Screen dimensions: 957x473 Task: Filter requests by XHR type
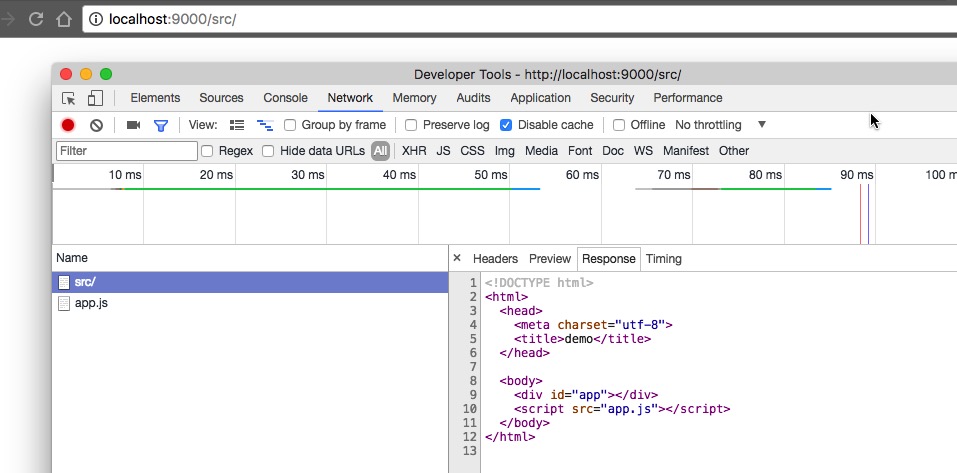pos(414,151)
